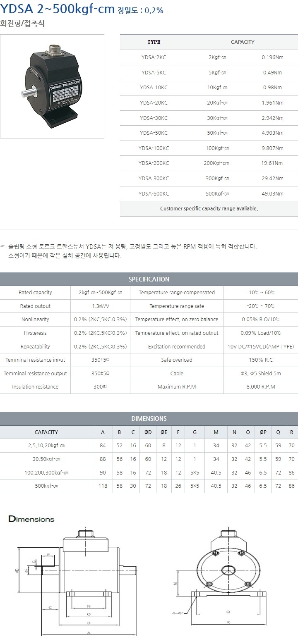Screen dimensions: 298x644
Task: Select the YDSA-10KC type cell
Action: click(x=154, y=88)
